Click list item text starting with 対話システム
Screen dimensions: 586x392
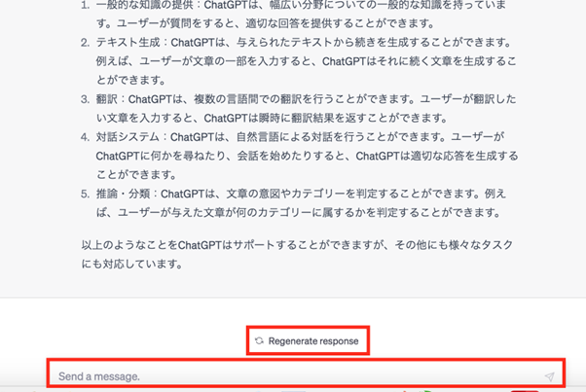click(307, 156)
